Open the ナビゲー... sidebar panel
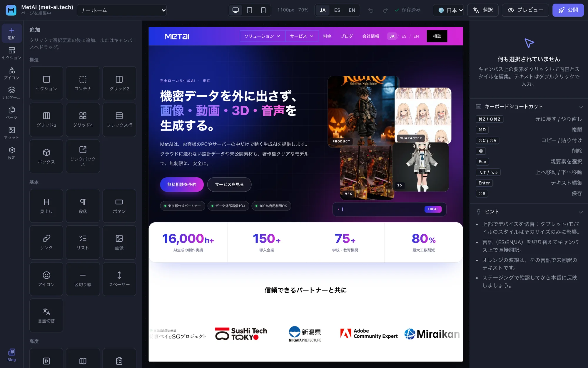This screenshot has height=368, width=588. (x=12, y=93)
